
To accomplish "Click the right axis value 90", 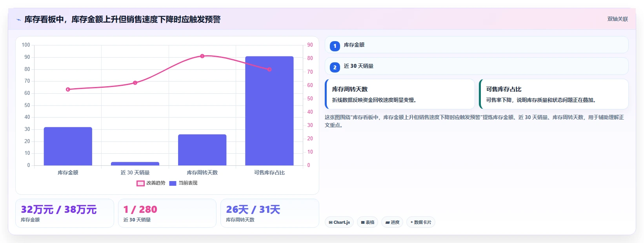I will (310, 45).
